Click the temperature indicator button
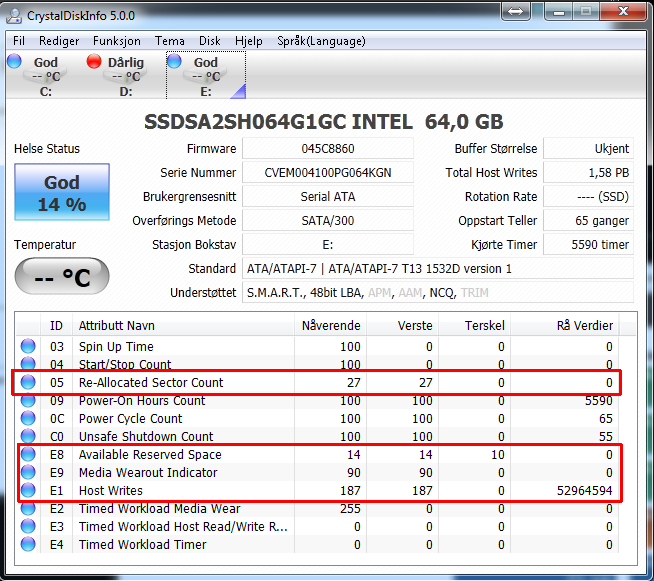Viewport: 654px width, 581px height. (x=62, y=276)
